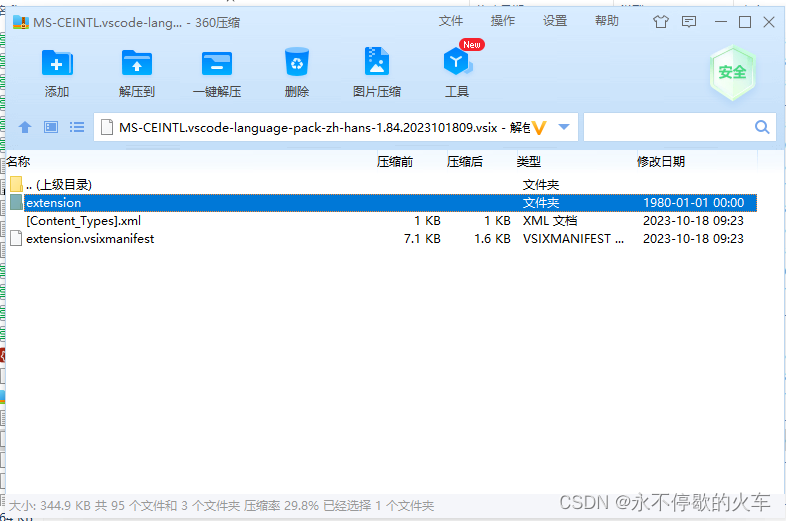The width and height of the screenshot is (786, 521).
Task: Click the 1980-01-01 00:00 date cell
Action: (693, 203)
